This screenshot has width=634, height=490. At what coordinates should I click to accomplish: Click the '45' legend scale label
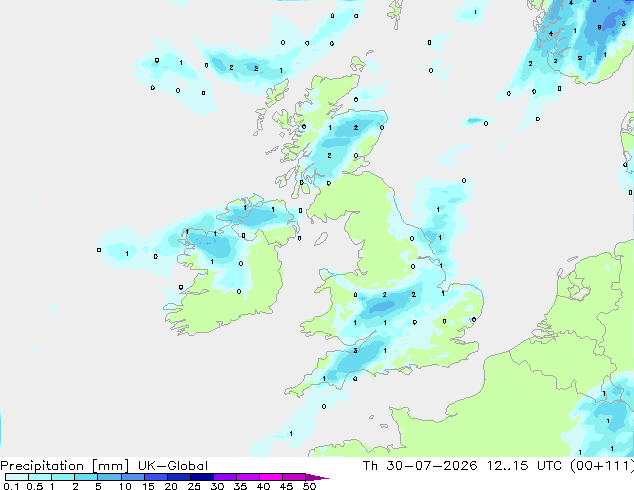(286, 486)
